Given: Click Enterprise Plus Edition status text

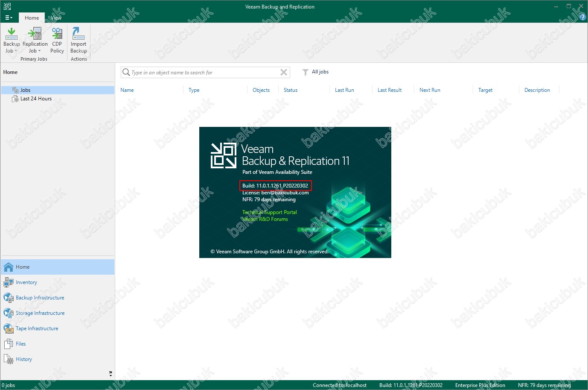Looking at the screenshot, I should click(480, 385).
